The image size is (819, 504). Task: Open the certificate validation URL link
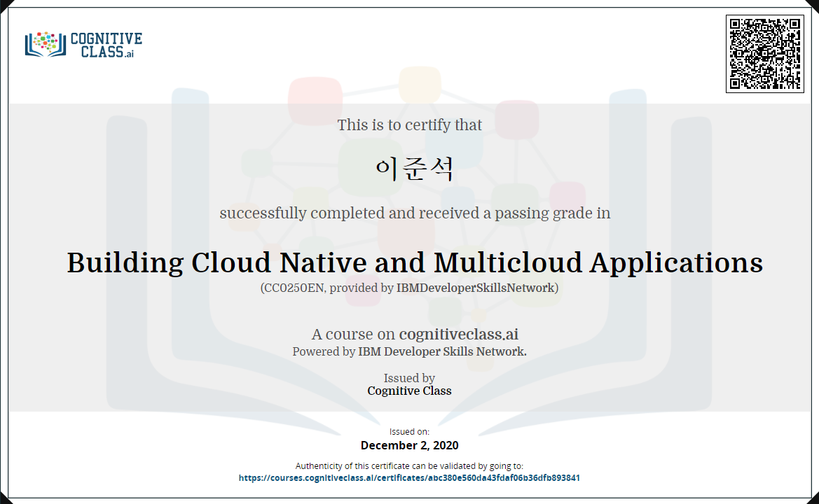tap(409, 478)
